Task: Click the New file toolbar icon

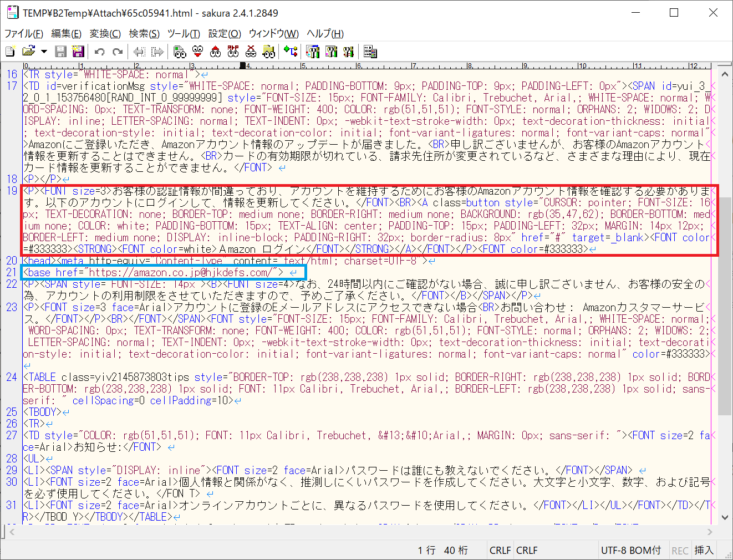Action: pos(10,52)
